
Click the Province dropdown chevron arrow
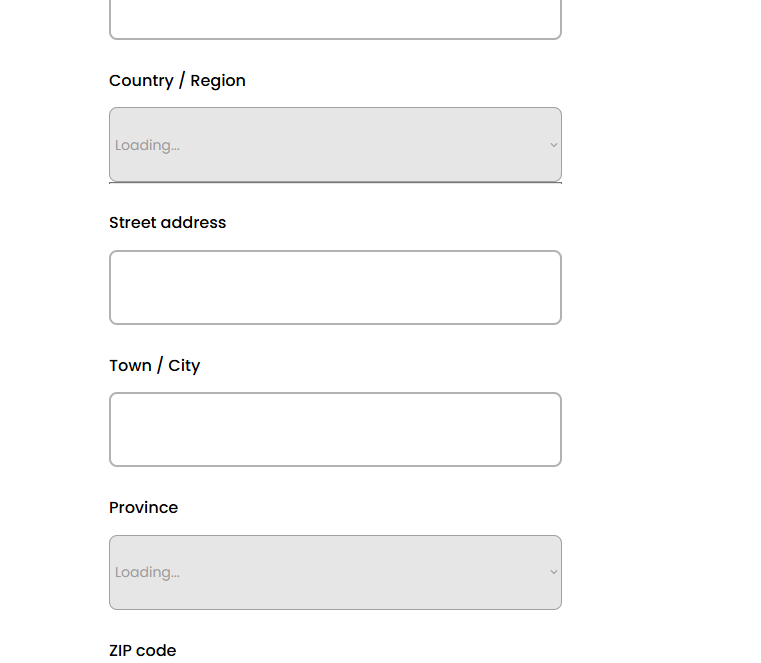click(x=553, y=572)
